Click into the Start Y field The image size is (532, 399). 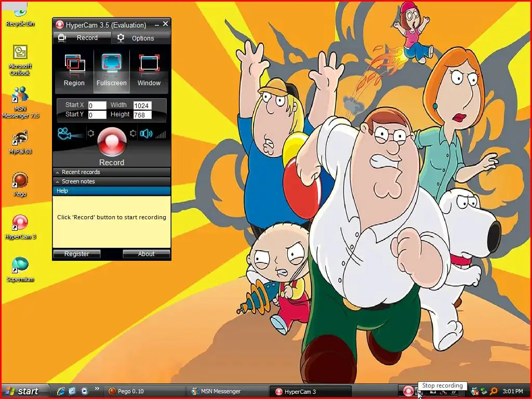97,115
